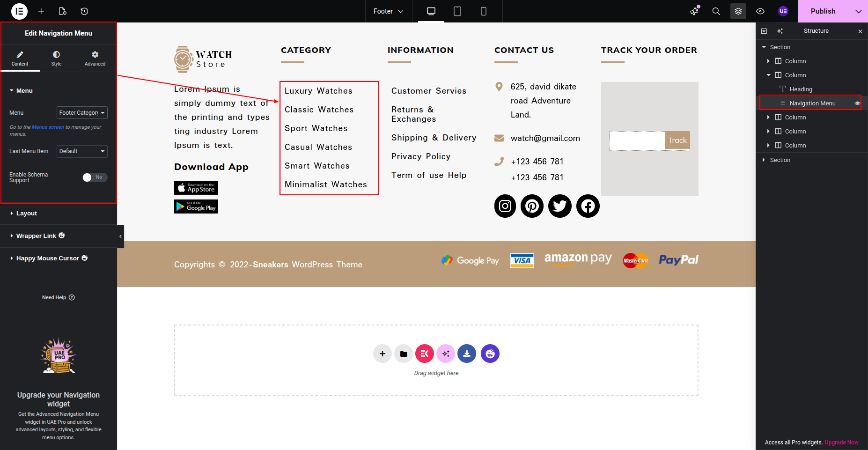Click the track order input field

point(637,140)
